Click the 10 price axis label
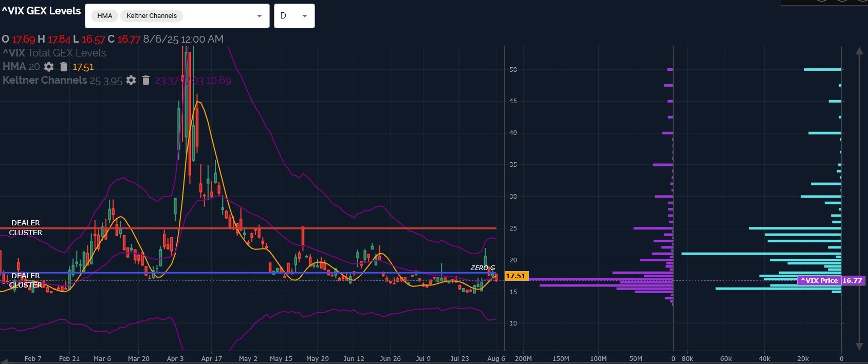 click(x=513, y=323)
